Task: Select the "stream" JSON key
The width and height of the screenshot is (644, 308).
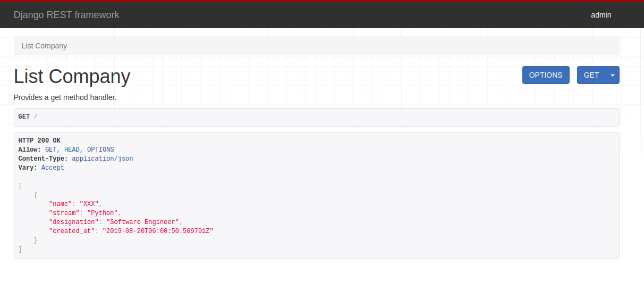Action: pos(64,213)
